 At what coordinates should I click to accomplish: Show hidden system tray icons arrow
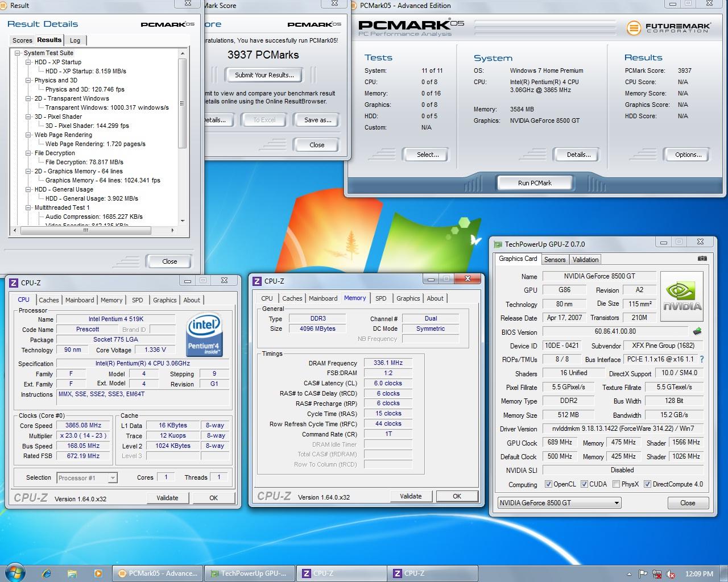pyautogui.click(x=629, y=574)
